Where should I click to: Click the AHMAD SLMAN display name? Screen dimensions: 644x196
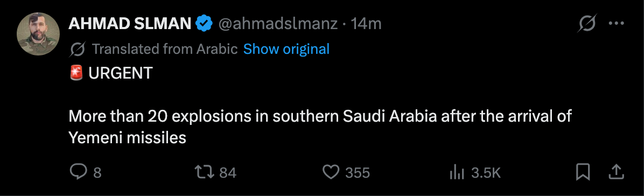pyautogui.click(x=130, y=24)
